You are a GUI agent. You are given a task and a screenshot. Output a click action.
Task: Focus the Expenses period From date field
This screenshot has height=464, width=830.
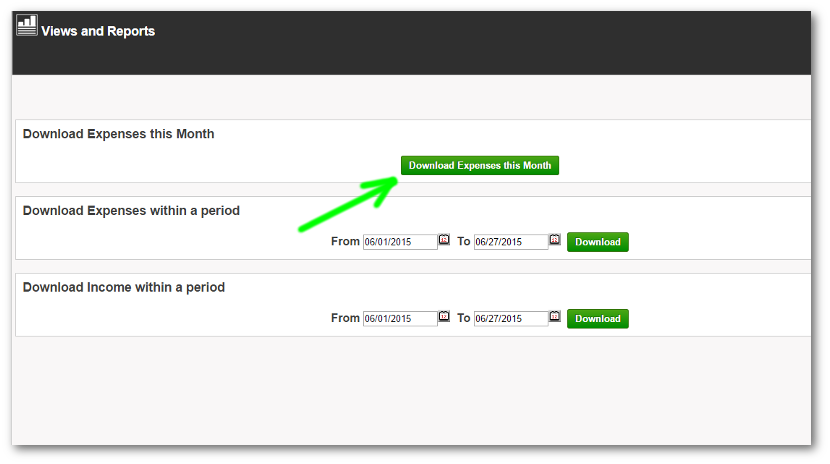point(400,242)
